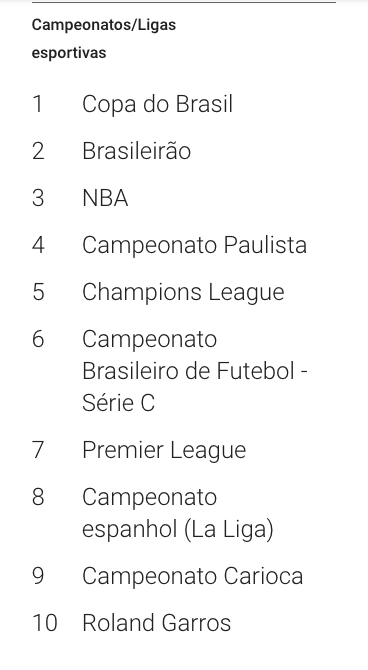Select Campeonato Brasileiro de Futebol - Série C
Screen dimensions: 368x670
tap(194, 371)
